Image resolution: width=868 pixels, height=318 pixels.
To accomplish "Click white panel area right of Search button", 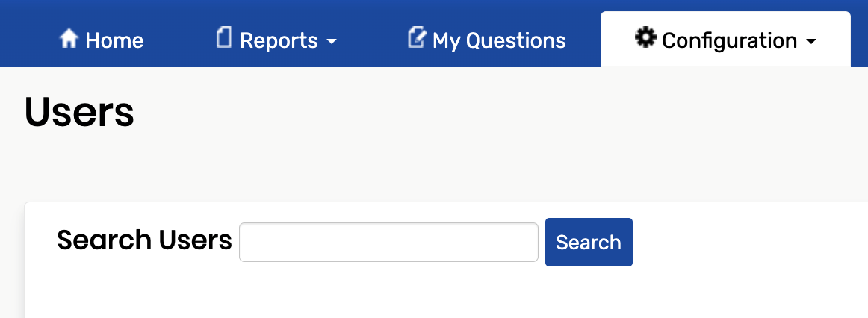I will coord(747,242).
